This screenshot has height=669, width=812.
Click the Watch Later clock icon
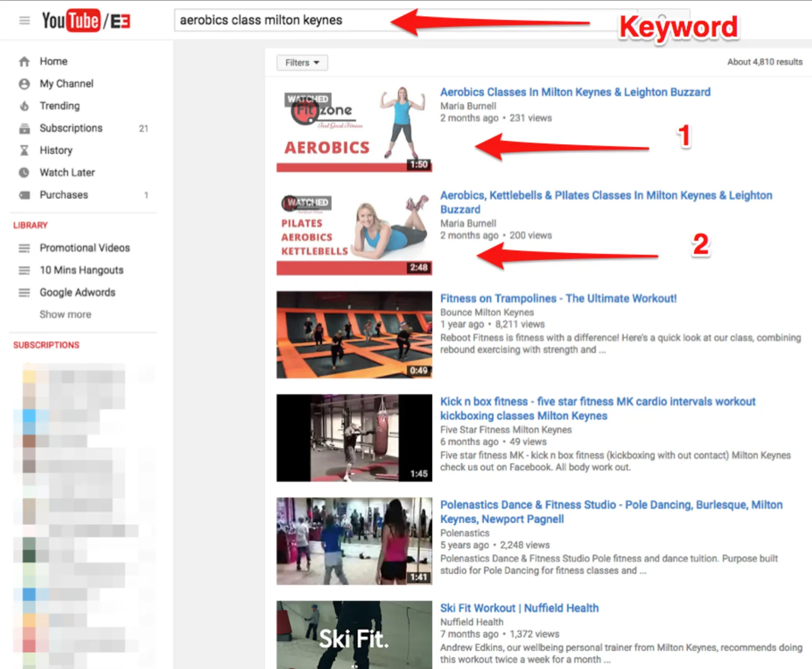click(24, 173)
